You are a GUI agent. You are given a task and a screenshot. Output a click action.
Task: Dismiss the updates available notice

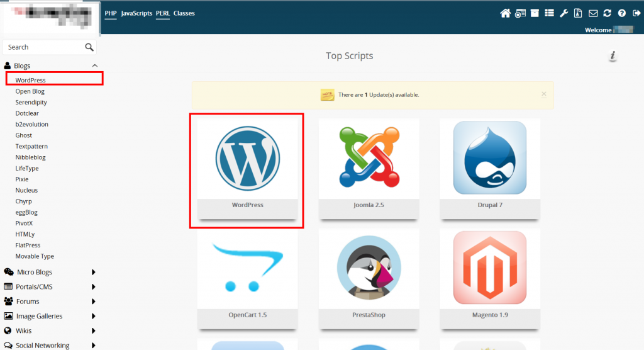click(544, 94)
